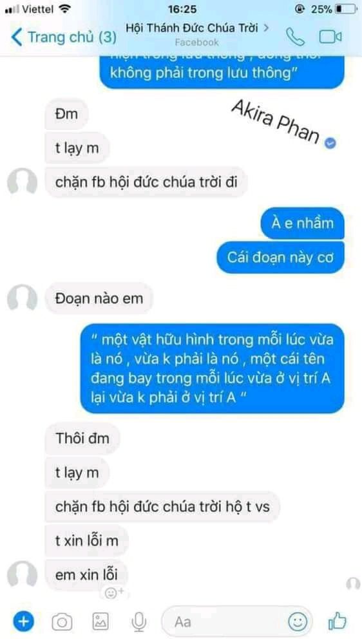The image size is (362, 644).
Task: Start a video call with camera icon
Action: [x=330, y=37]
